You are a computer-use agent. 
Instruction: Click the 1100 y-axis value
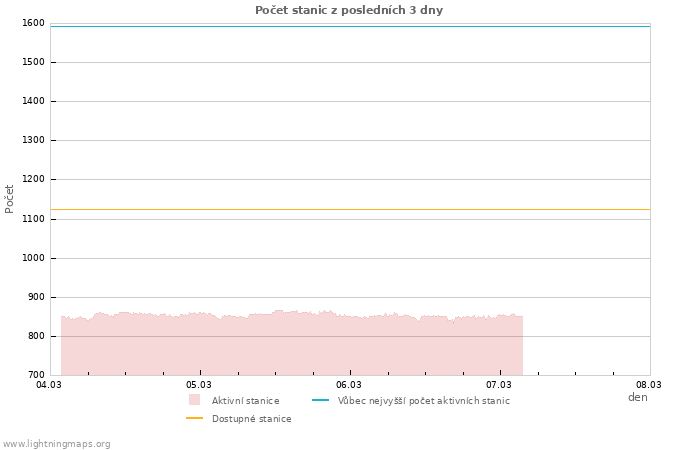tap(33, 219)
